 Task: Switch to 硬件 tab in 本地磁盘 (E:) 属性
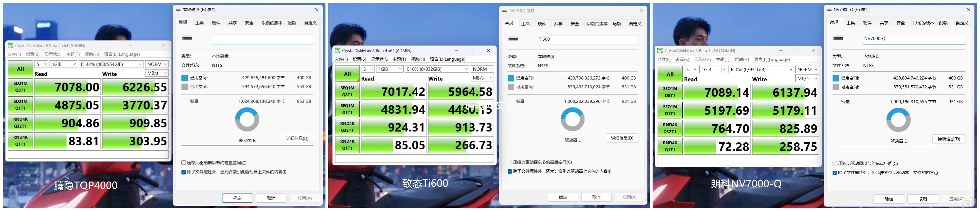tap(216, 23)
